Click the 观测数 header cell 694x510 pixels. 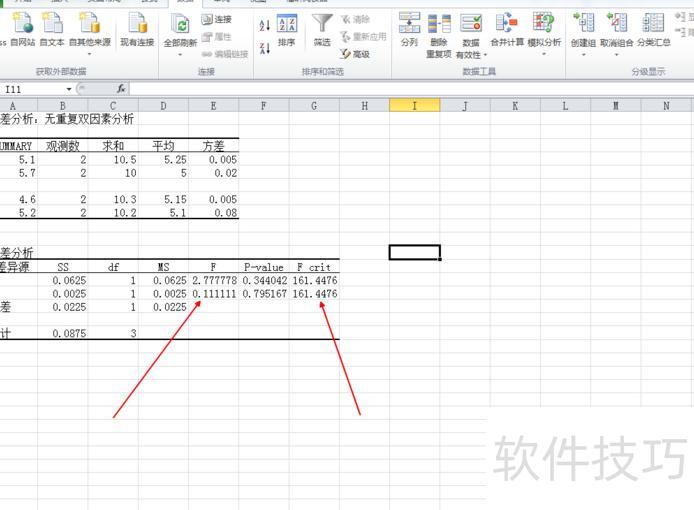click(62, 146)
